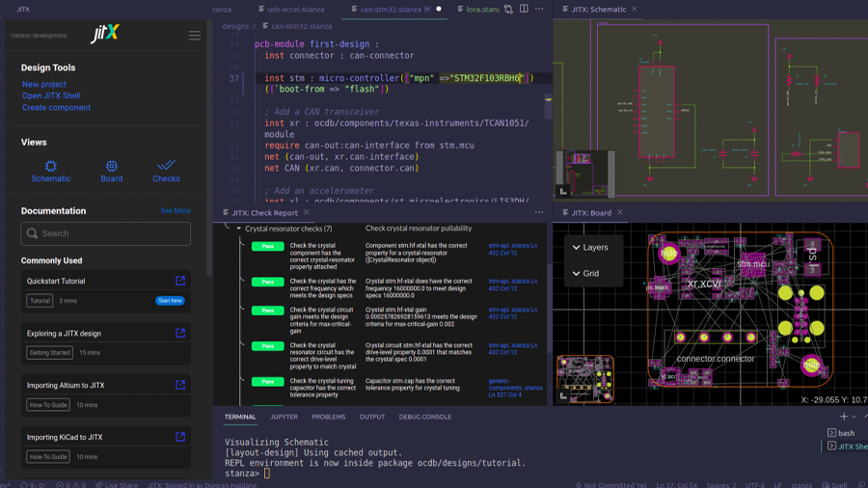Viewport: 868px width, 488px height.
Task: Run the Checks view
Action: (x=166, y=172)
